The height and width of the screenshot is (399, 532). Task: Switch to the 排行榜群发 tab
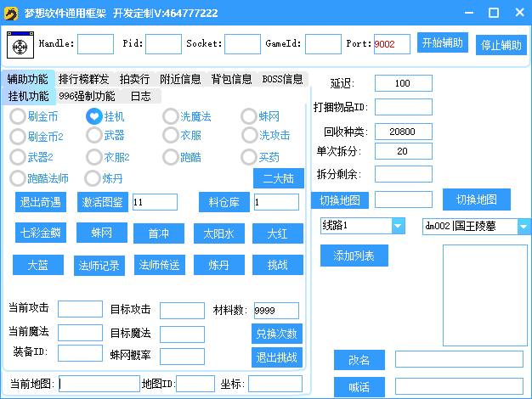pos(84,79)
